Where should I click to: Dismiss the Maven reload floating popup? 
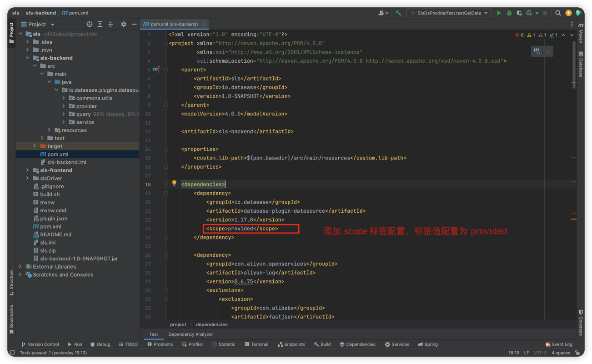pos(547,51)
